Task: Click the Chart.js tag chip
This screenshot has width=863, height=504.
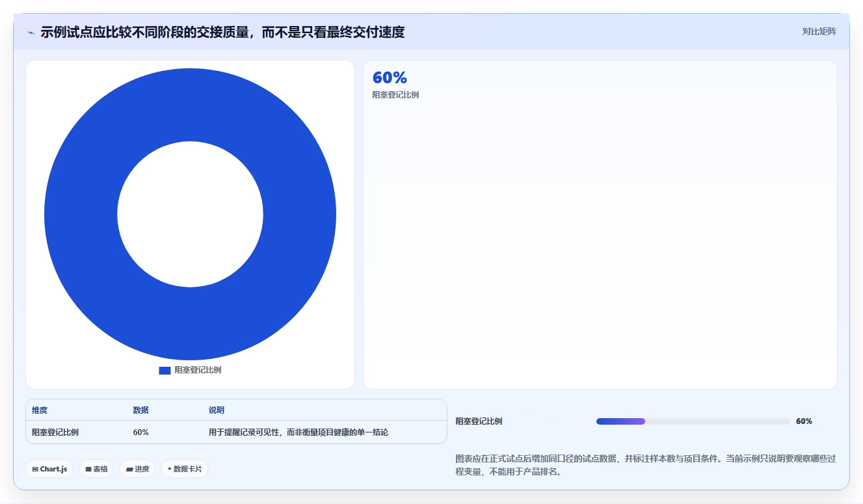Action: [49, 469]
